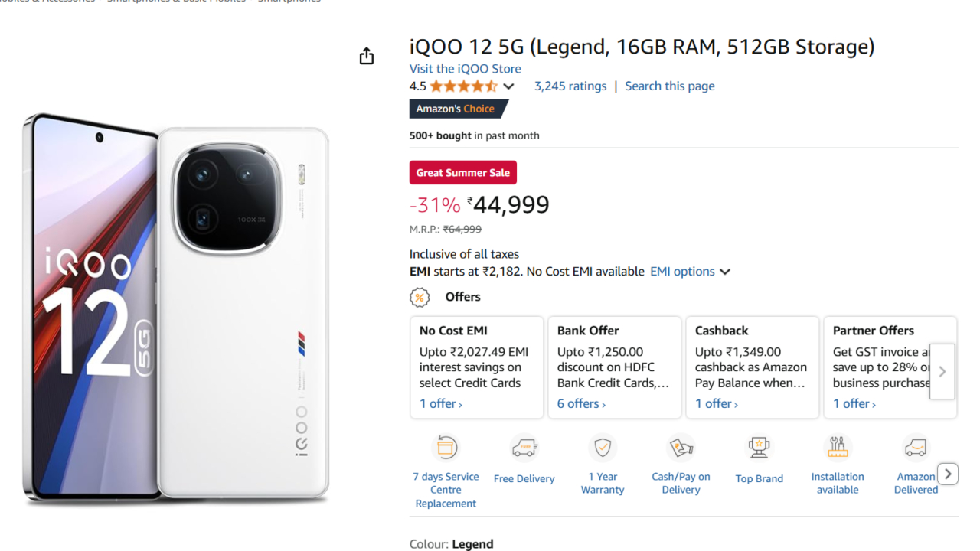Expand the star rating breakdown arrow
Viewport: 980px width, 551px height.
[x=508, y=86]
